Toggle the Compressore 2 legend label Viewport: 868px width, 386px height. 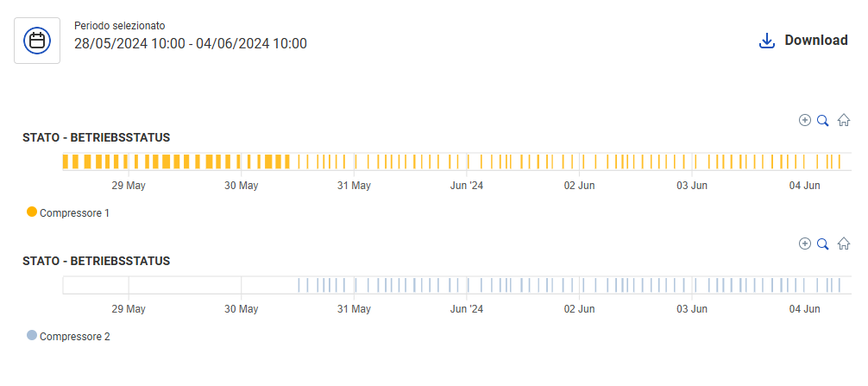pos(74,337)
